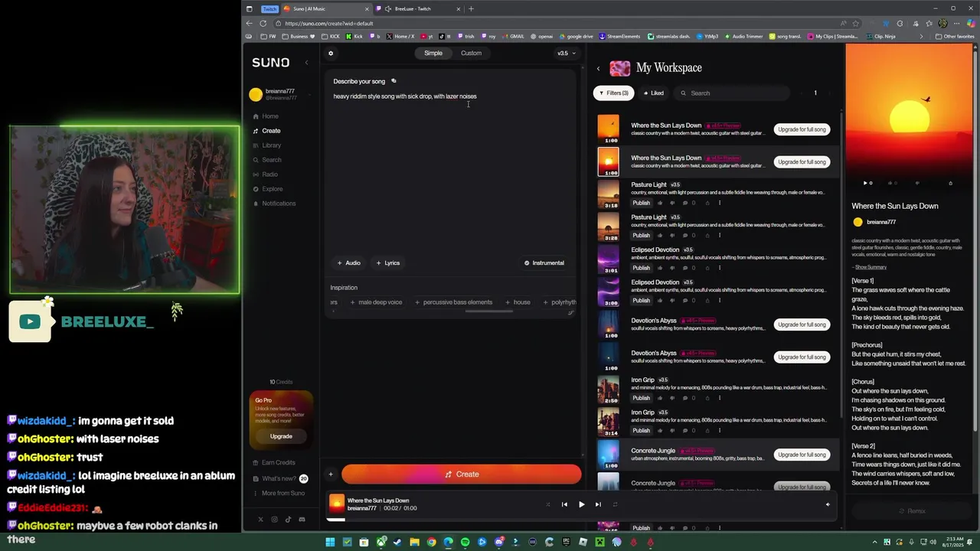
Task: Open Steam from the Windows taskbar
Action: 398,543
